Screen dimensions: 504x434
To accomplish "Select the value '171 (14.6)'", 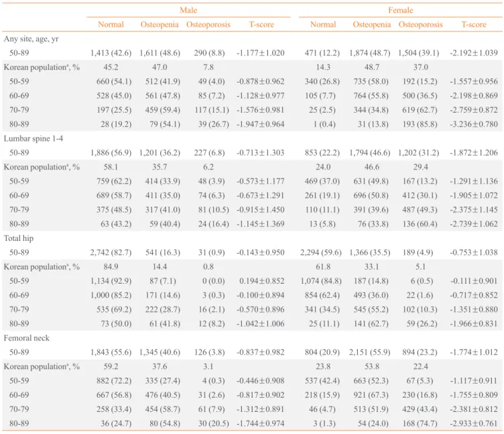I will point(163,295).
